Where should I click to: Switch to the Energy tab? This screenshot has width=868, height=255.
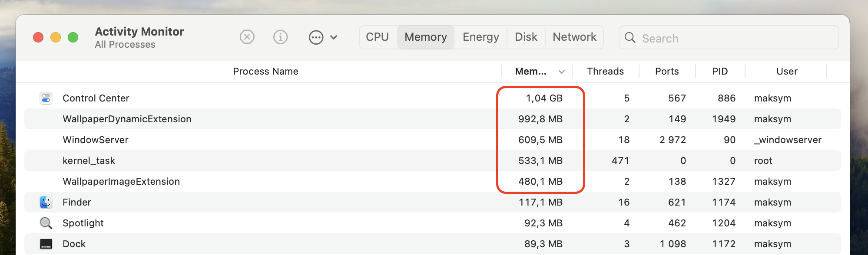tap(480, 37)
